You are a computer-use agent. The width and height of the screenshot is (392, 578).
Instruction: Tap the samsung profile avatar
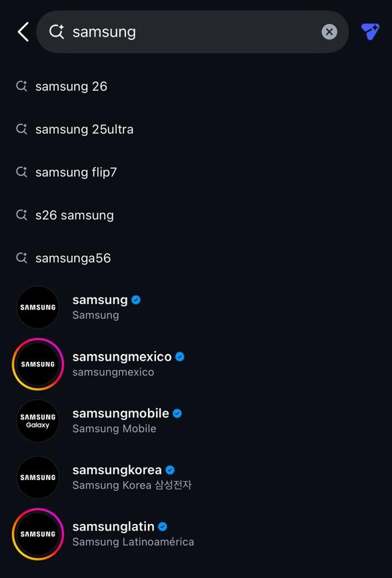point(37,307)
